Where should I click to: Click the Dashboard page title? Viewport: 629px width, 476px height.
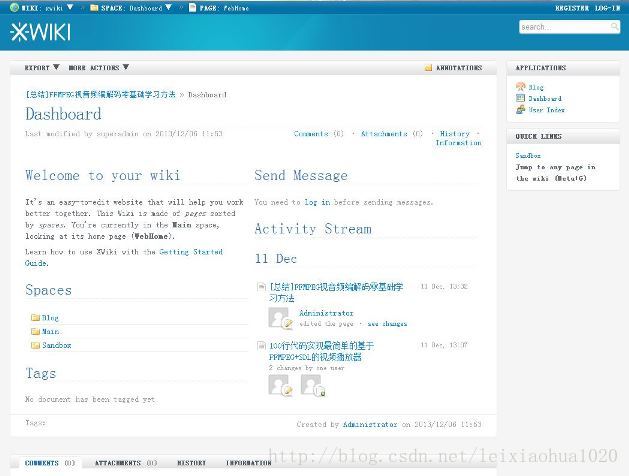point(63,114)
